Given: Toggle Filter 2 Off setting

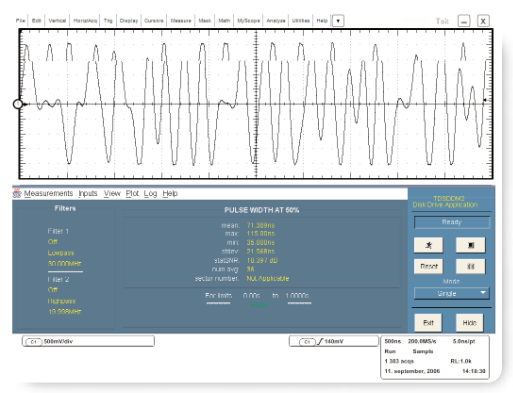Looking at the screenshot, I should pyautogui.click(x=52, y=290).
